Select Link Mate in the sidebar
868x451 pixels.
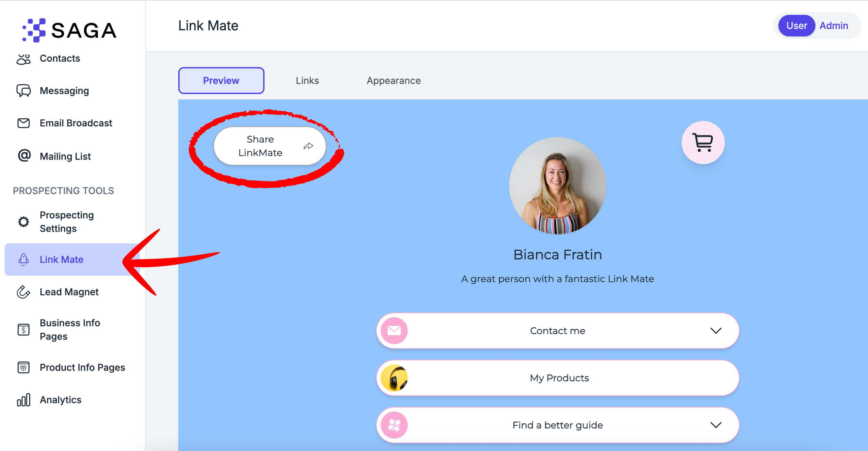tap(72, 260)
